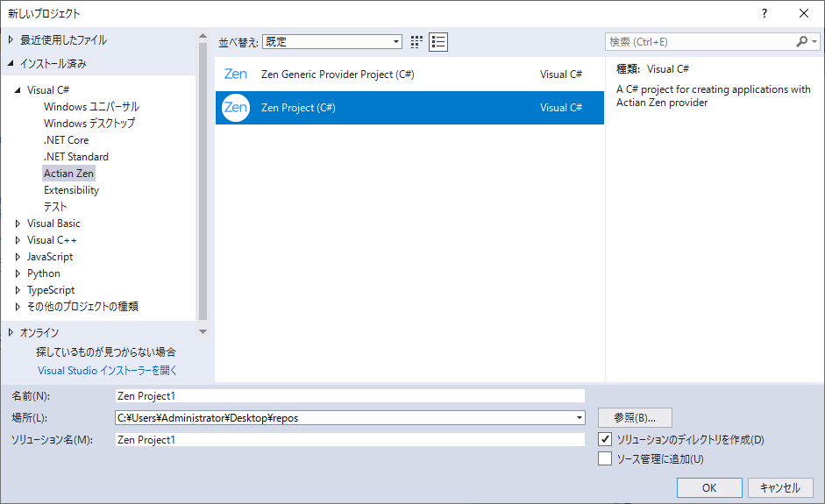
Task: Switch to small icons view
Action: pyautogui.click(x=417, y=42)
